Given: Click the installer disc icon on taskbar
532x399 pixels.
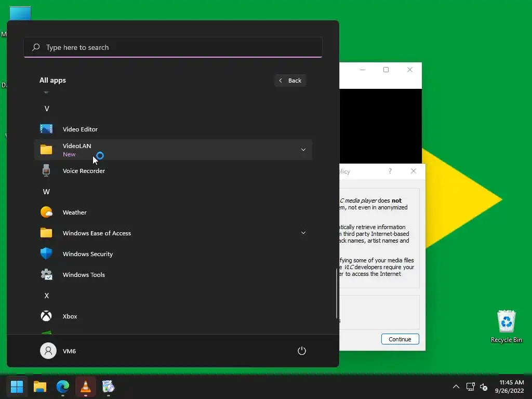Looking at the screenshot, I should coord(108,387).
